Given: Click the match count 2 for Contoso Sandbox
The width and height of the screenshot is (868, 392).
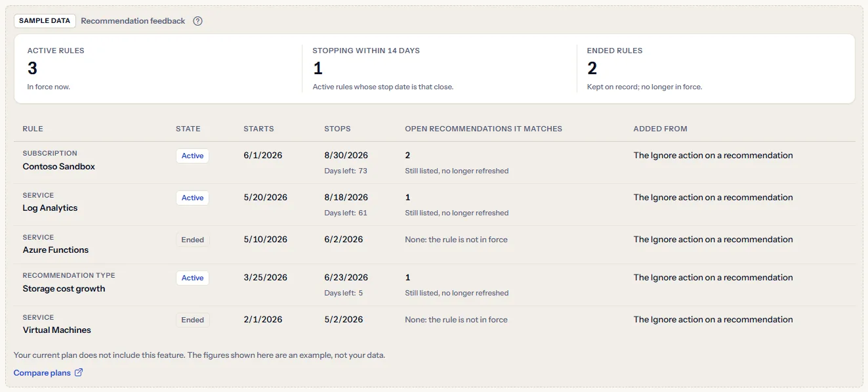Looking at the screenshot, I should coord(407,156).
